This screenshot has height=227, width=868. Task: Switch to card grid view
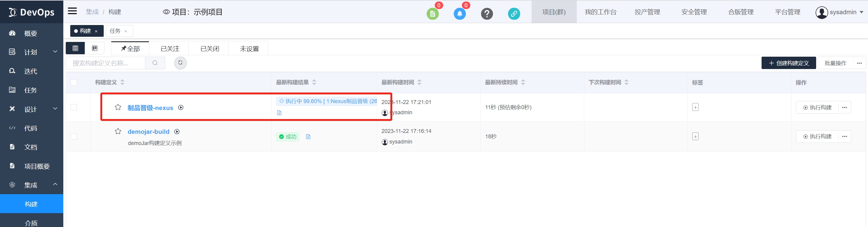point(95,49)
